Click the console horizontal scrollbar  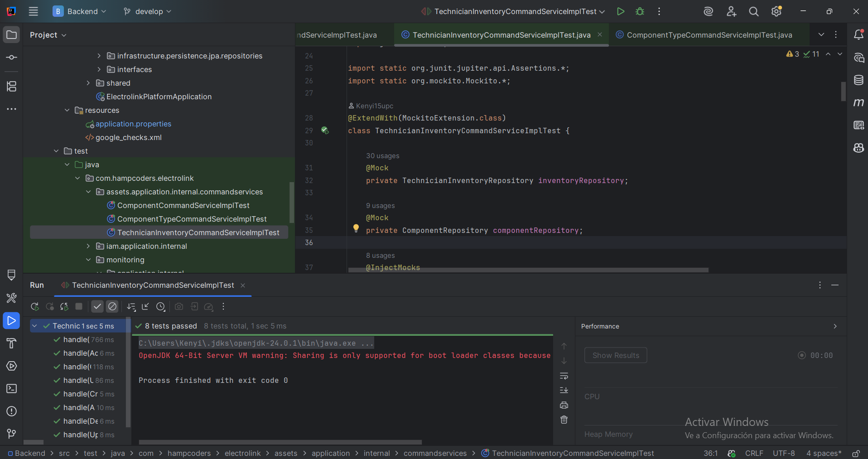coord(280,442)
